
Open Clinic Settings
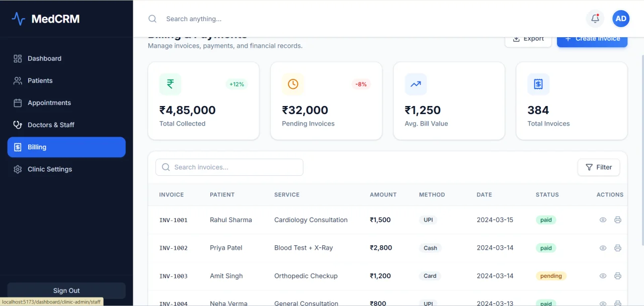coord(66,169)
